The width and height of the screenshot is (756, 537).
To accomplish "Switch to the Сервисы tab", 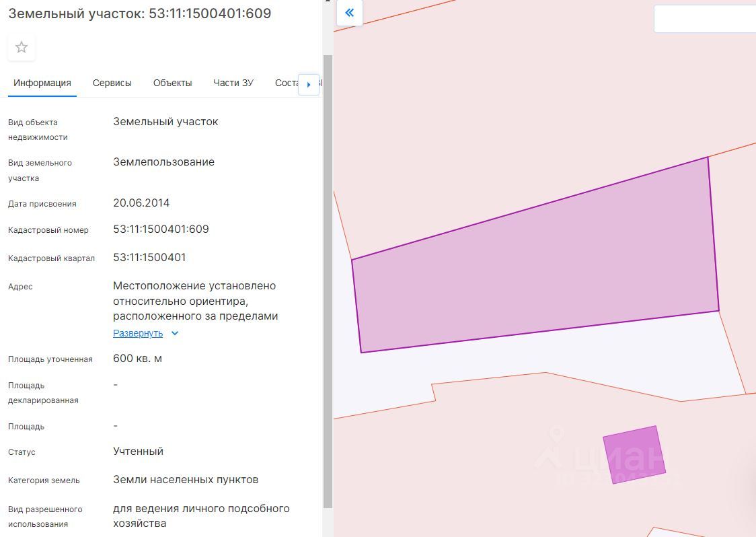I will tap(112, 83).
